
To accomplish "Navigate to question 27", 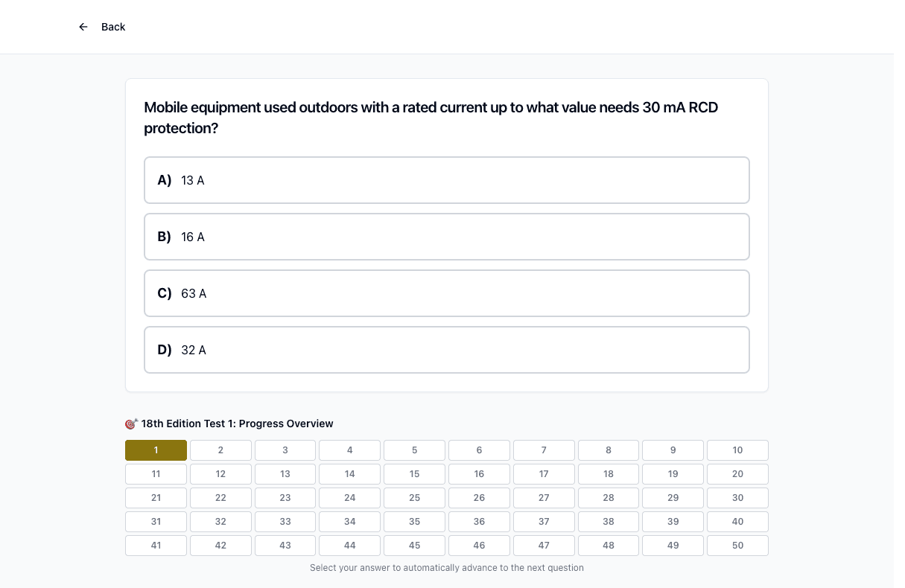I will [544, 498].
